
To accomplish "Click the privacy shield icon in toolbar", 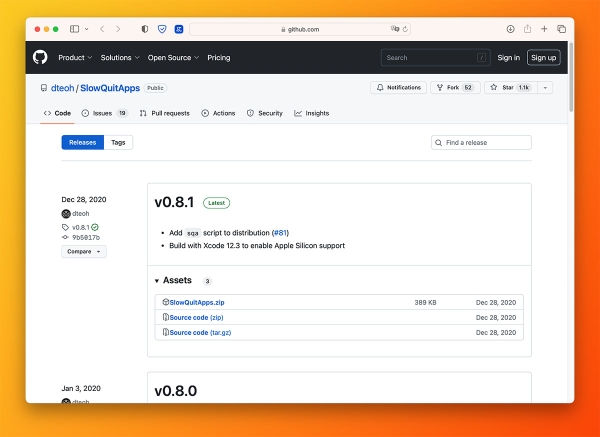I will pos(145,29).
